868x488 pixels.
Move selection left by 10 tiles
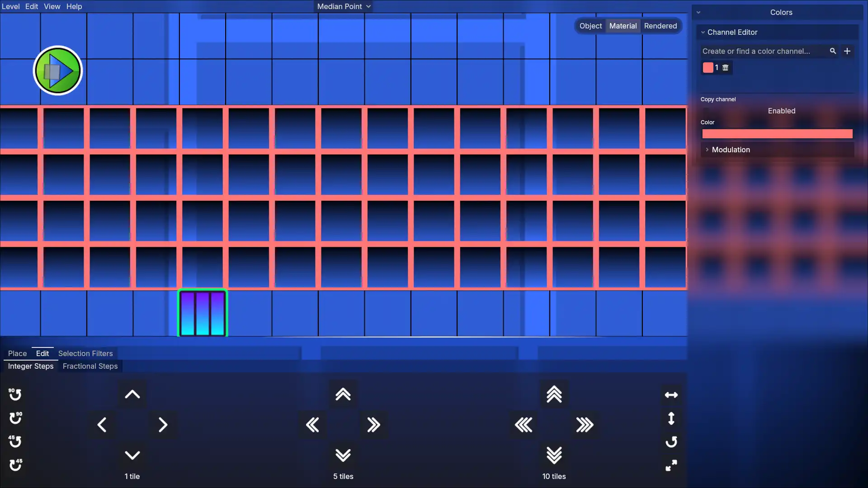click(x=524, y=425)
